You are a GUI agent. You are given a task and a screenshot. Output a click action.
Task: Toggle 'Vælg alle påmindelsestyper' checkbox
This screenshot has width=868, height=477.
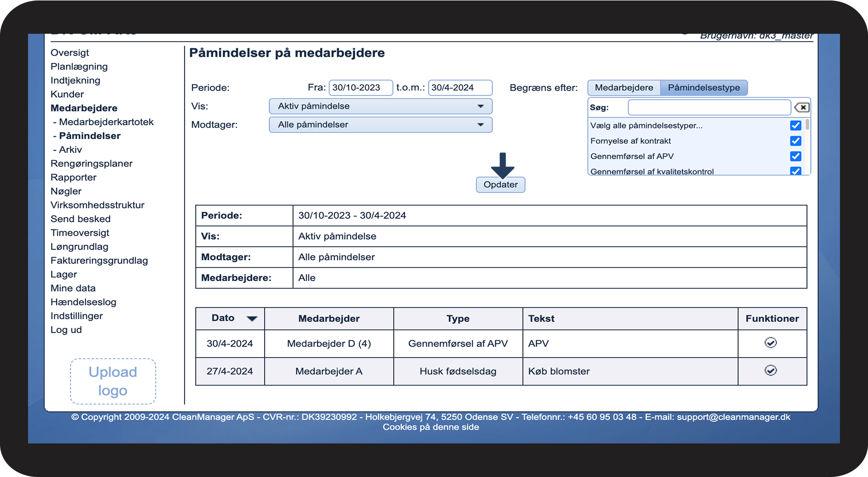pyautogui.click(x=795, y=126)
